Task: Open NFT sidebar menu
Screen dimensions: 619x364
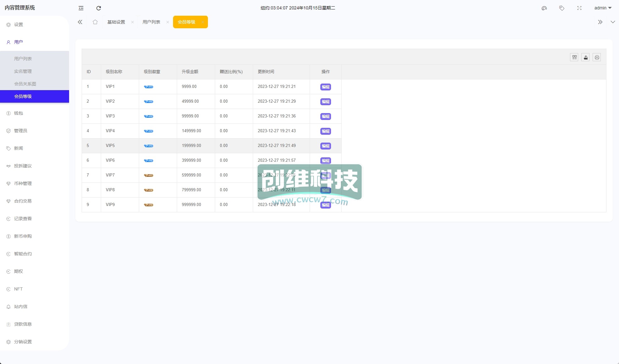Action: (x=35, y=289)
